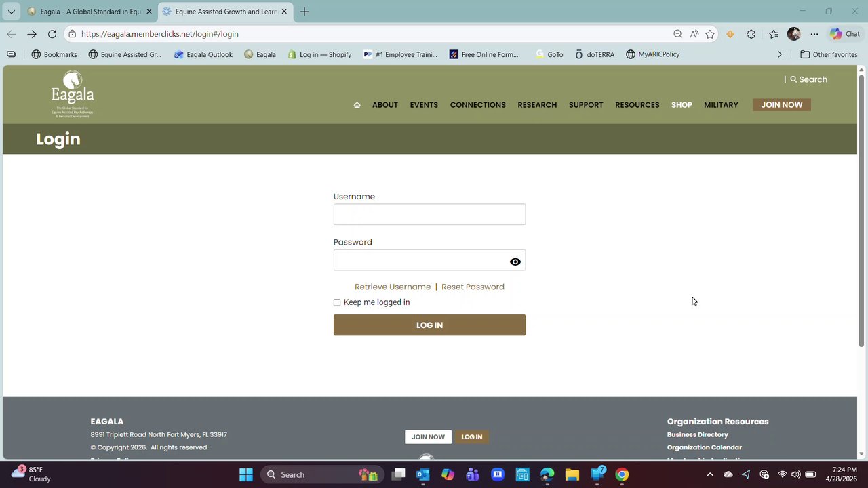The height and width of the screenshot is (488, 868).
Task: Open the EVENTS menu
Action: tap(424, 105)
